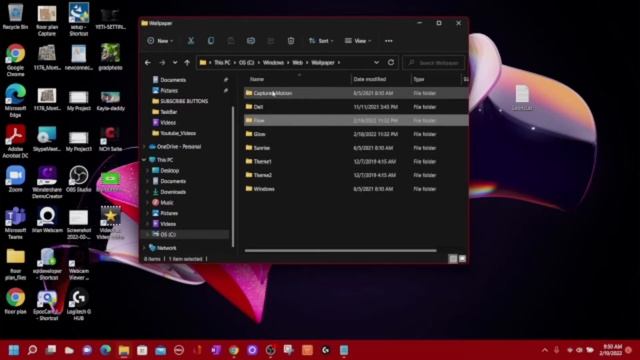Select the Glow folder row
The image size is (640, 360).
[356, 134]
